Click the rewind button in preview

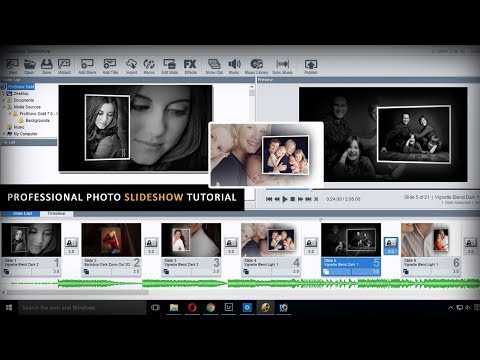pos(277,199)
